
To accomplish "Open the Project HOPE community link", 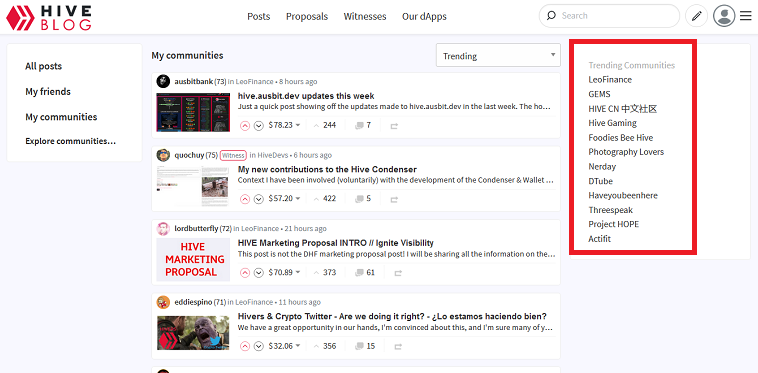I will coord(613,224).
